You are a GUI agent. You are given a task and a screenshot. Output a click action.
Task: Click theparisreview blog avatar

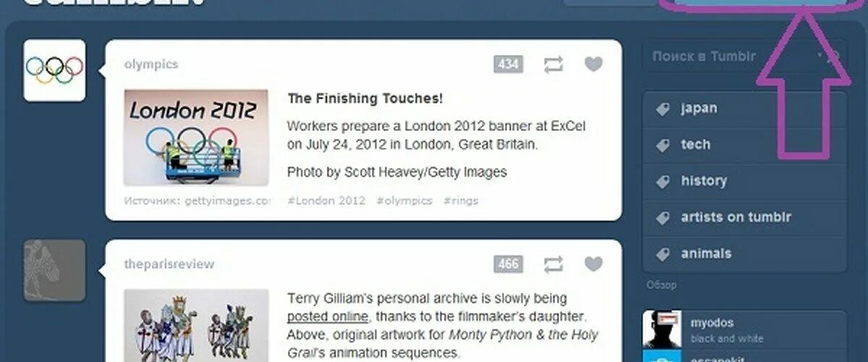tap(55, 270)
